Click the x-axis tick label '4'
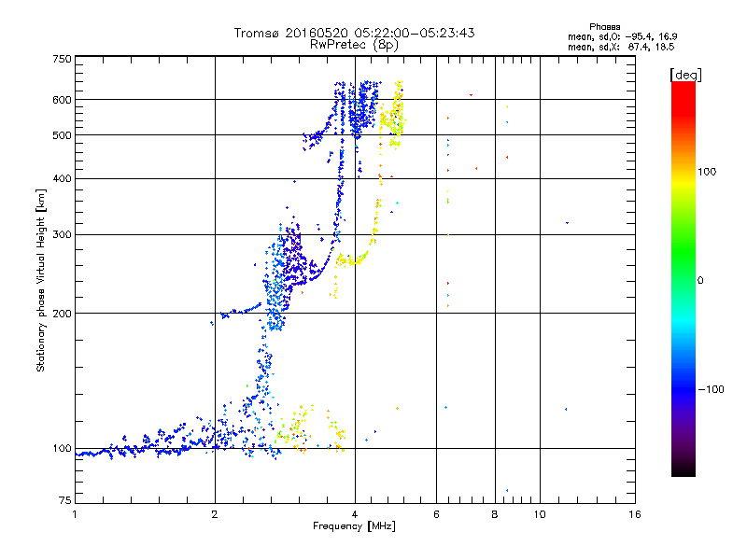The image size is (747, 560). click(355, 514)
